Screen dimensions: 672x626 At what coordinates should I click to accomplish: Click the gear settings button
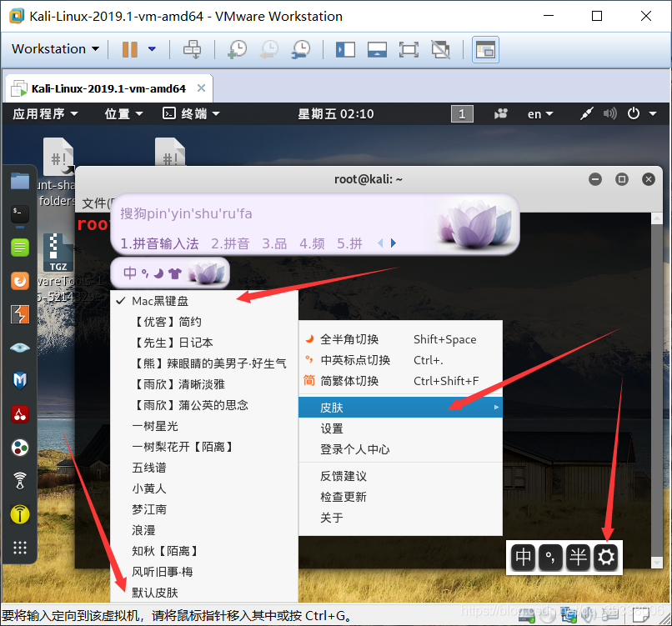[x=605, y=557]
